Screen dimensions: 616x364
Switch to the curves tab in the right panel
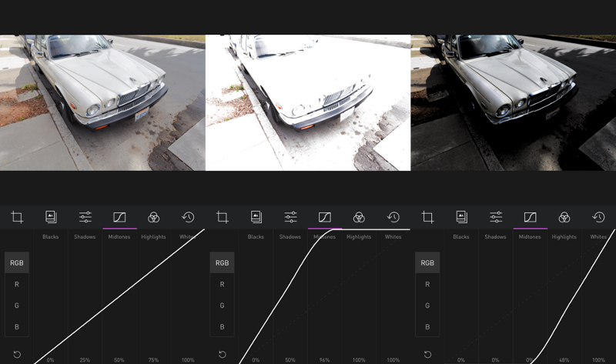tap(530, 218)
